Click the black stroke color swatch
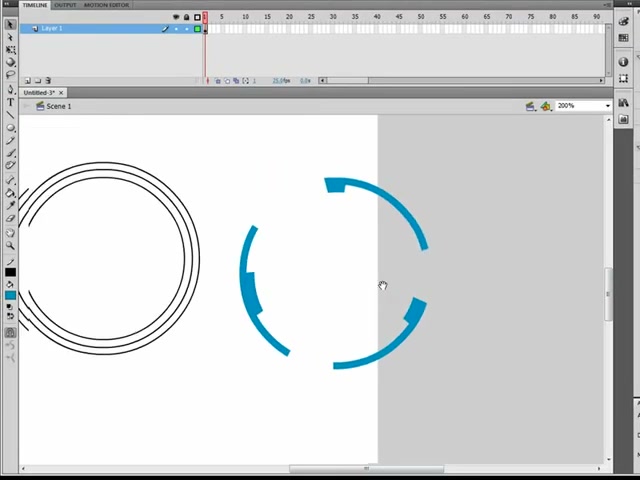 point(10,272)
